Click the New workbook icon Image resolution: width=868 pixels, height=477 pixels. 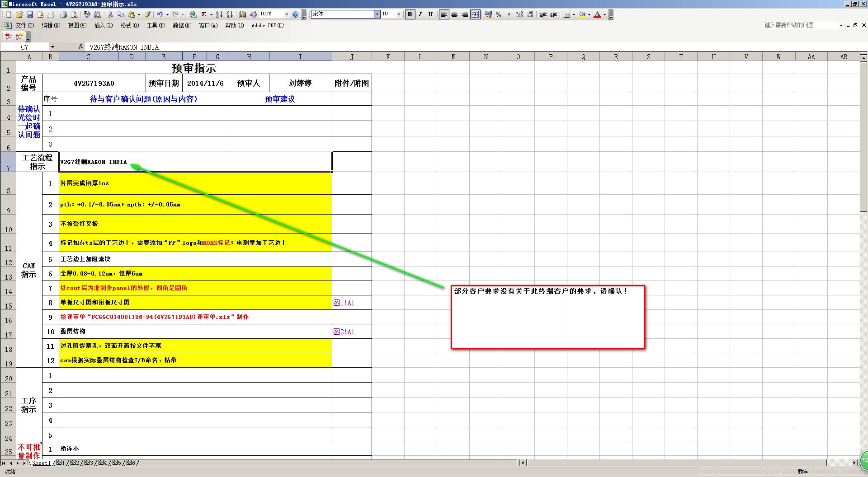(9, 14)
